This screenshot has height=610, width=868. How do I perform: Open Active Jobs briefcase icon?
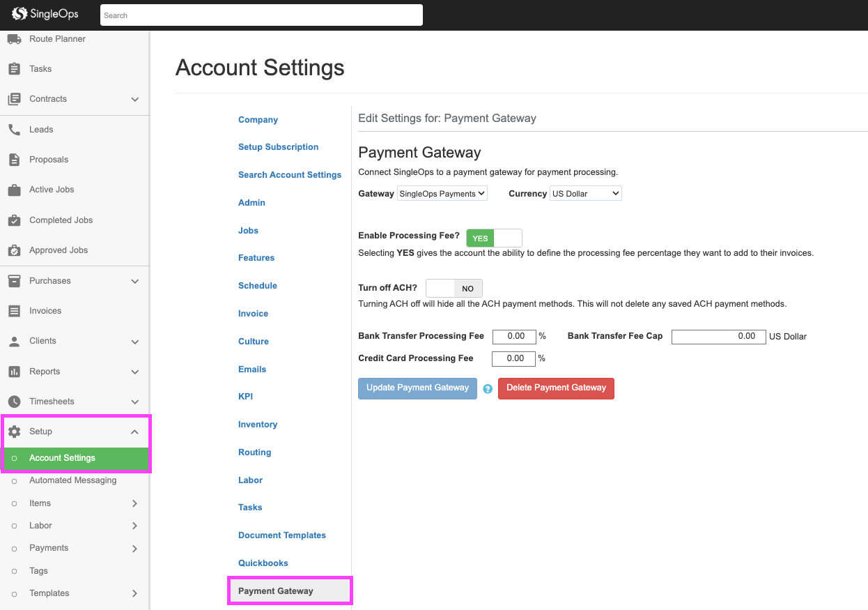tap(14, 190)
